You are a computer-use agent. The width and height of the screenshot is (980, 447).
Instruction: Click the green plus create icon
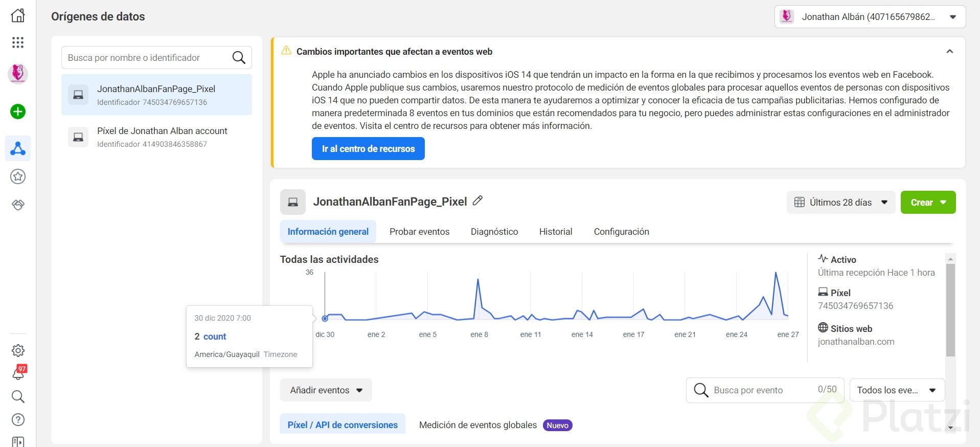click(x=18, y=111)
